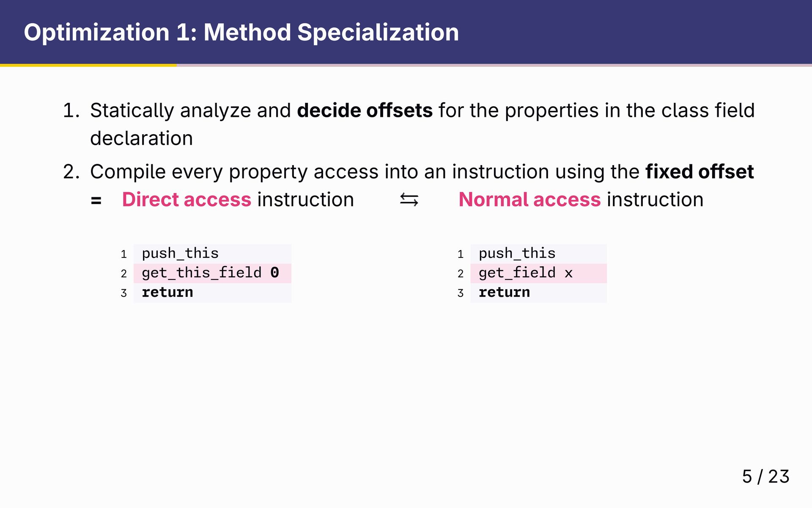Screen dimensions: 812x508
Task: Click the yellow progress bar segment under title
Action: point(88,65)
